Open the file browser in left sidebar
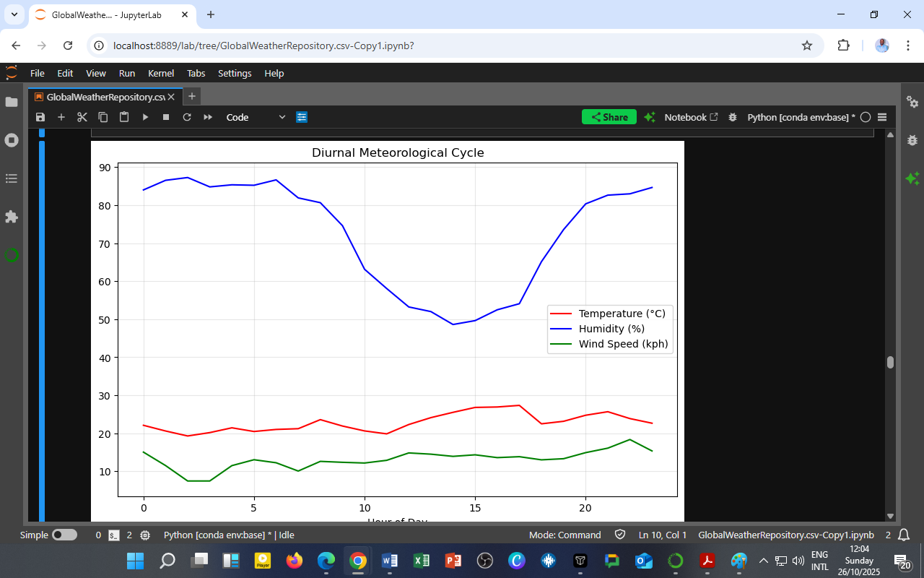 [12, 102]
